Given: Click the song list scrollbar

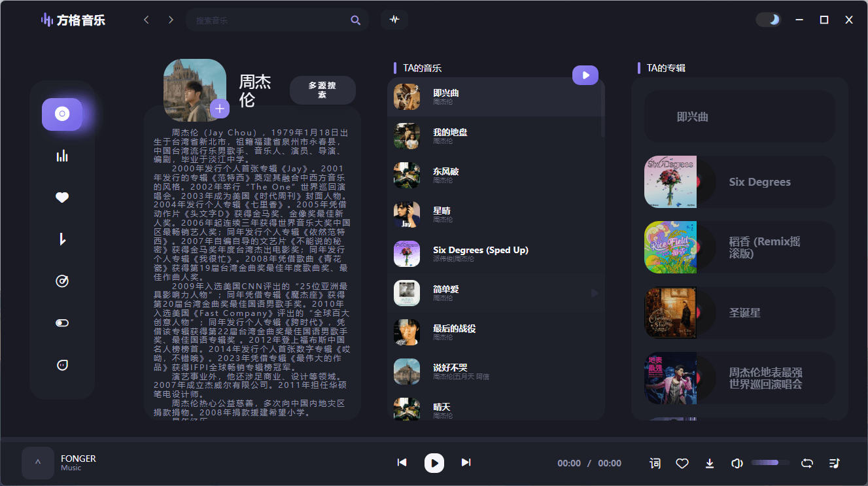Looking at the screenshot, I should pos(602,108).
